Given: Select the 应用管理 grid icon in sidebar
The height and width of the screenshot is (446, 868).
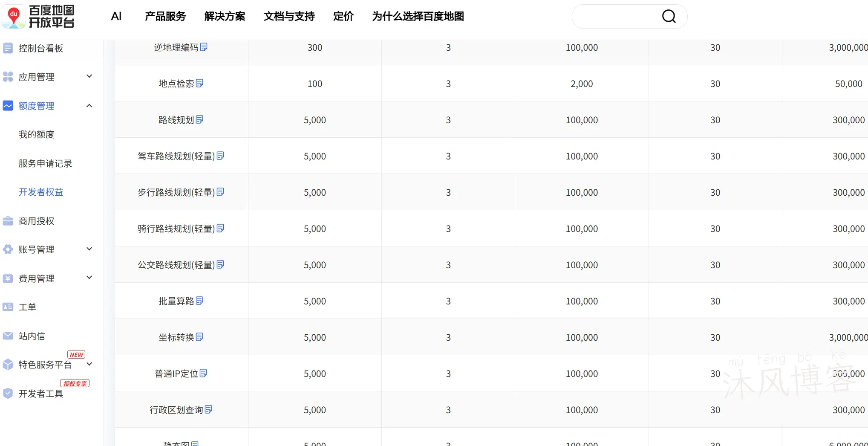Looking at the screenshot, I should (8, 77).
